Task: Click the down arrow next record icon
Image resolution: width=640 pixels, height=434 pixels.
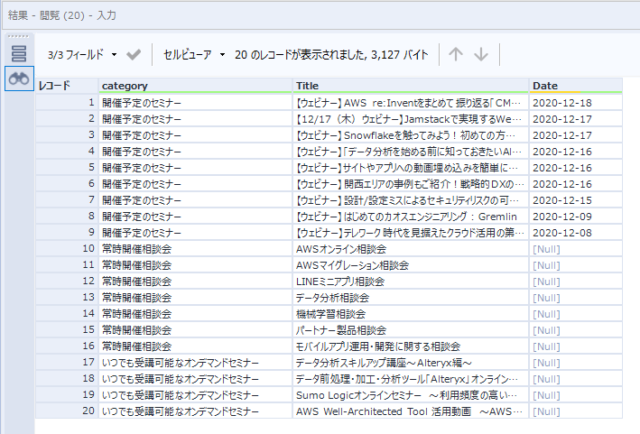Action: coord(481,54)
